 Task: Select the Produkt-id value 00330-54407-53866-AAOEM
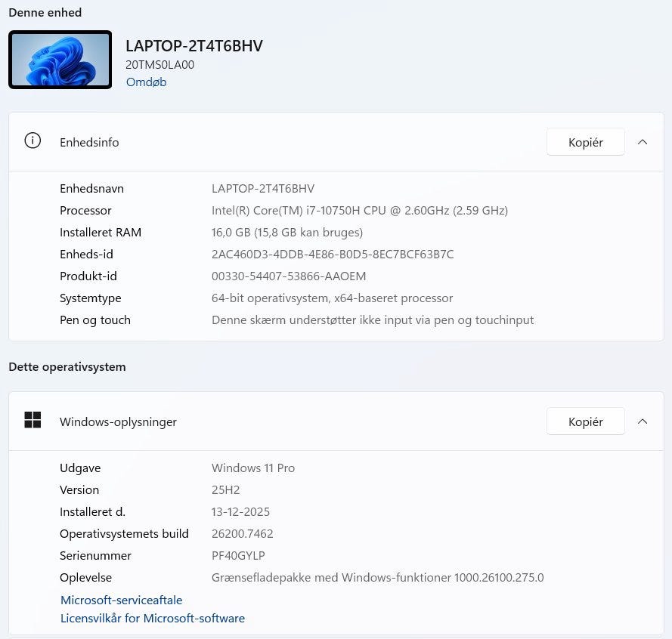[289, 276]
